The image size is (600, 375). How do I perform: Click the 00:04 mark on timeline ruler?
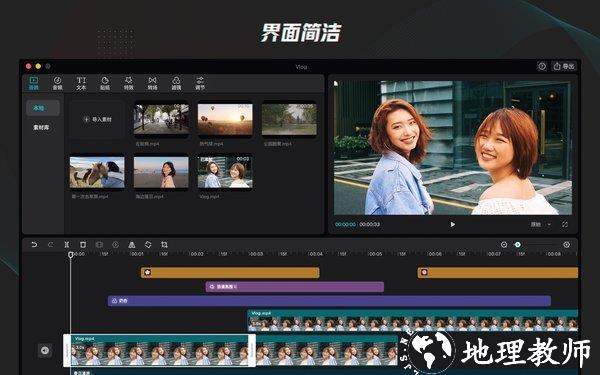(315, 254)
